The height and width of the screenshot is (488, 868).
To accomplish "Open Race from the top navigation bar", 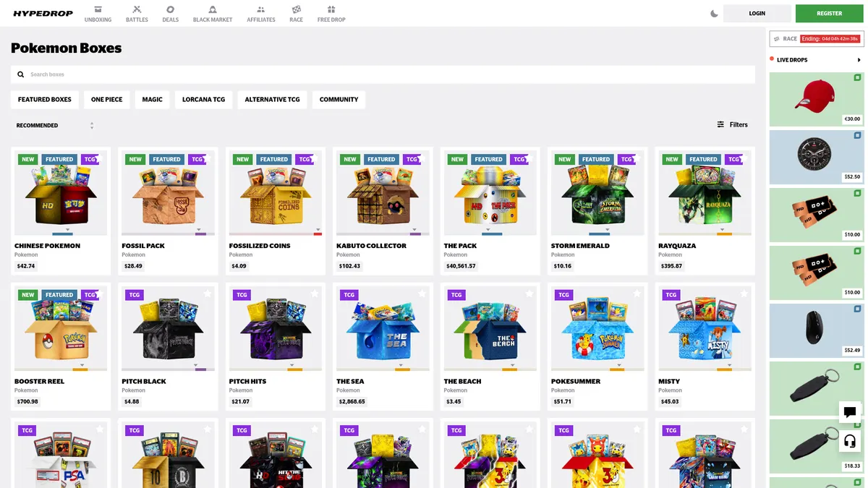I will tap(296, 14).
